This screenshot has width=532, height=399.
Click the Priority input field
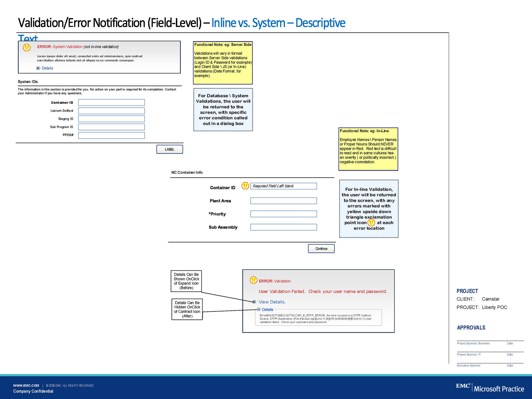(283, 214)
